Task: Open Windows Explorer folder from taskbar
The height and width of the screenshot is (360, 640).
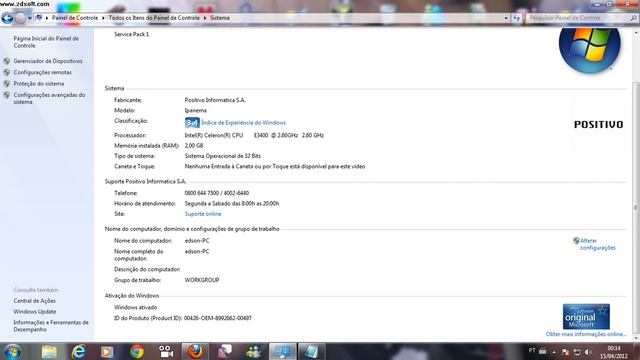Action: tap(49, 352)
